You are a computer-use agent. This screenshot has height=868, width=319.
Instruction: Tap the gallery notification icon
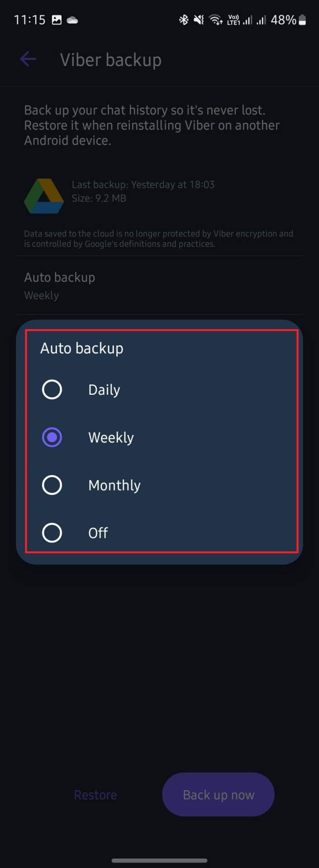(x=57, y=20)
